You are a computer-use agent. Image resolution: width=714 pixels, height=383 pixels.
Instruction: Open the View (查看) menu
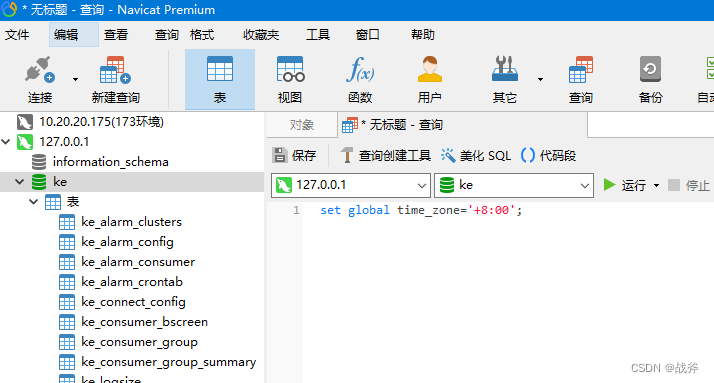(116, 35)
